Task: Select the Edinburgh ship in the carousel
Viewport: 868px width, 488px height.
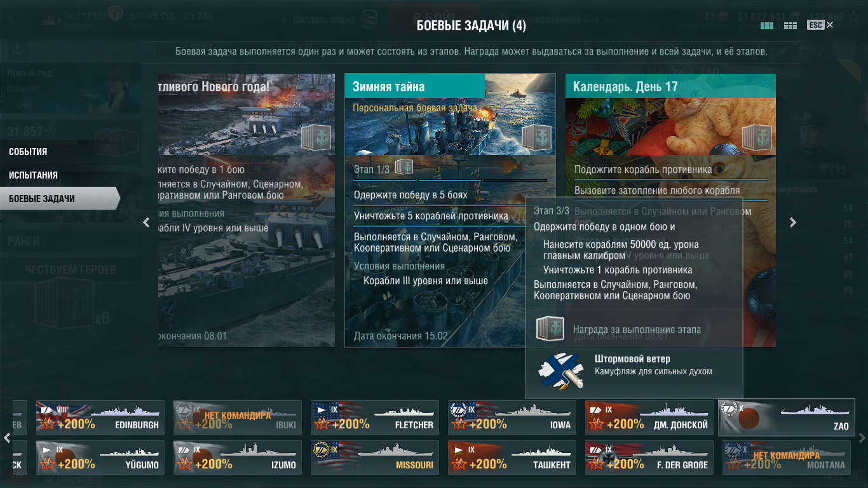Action: tap(100, 417)
